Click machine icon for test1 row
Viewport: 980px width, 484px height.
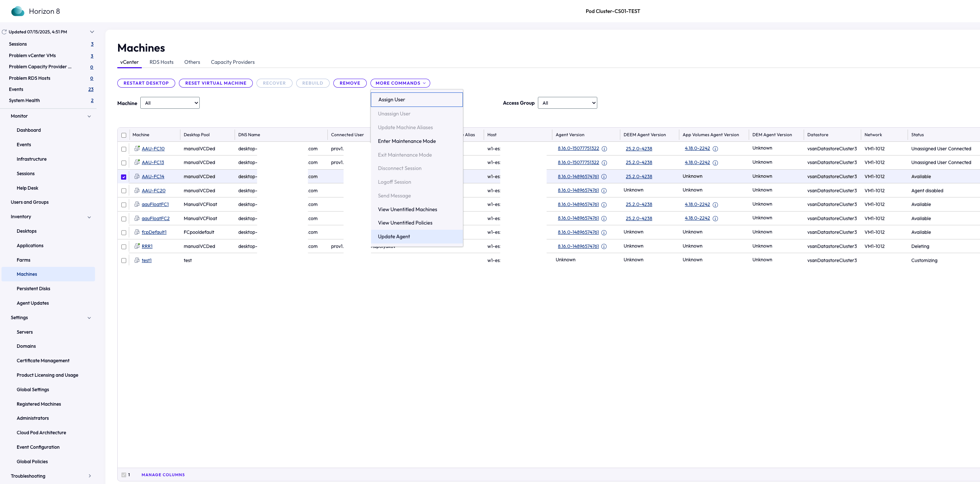137,260
